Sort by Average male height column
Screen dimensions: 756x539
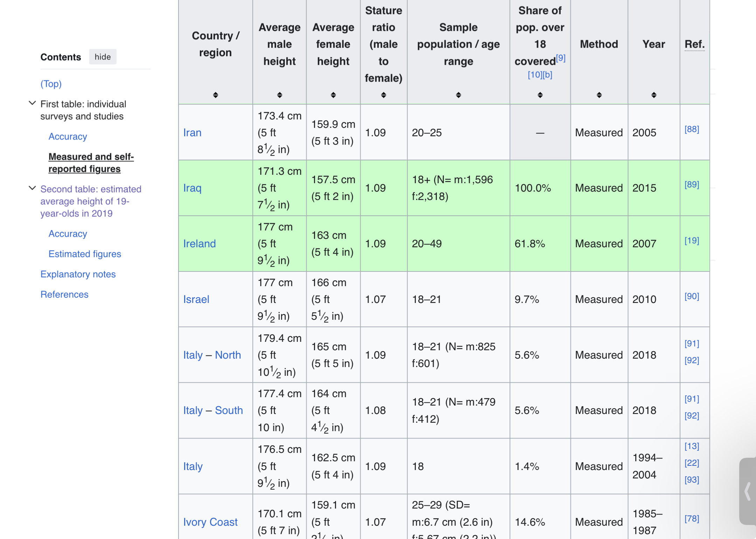(x=279, y=95)
